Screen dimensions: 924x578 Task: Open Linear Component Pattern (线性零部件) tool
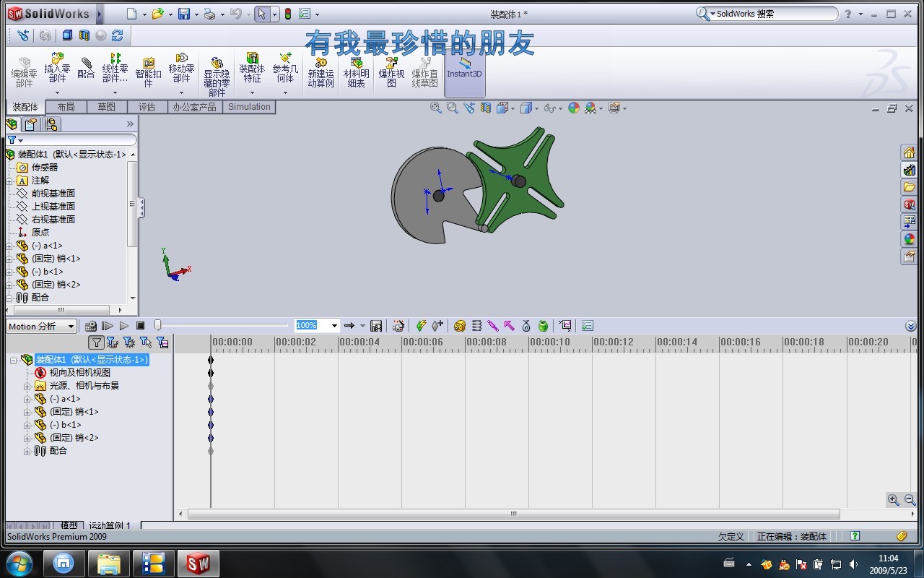click(115, 69)
